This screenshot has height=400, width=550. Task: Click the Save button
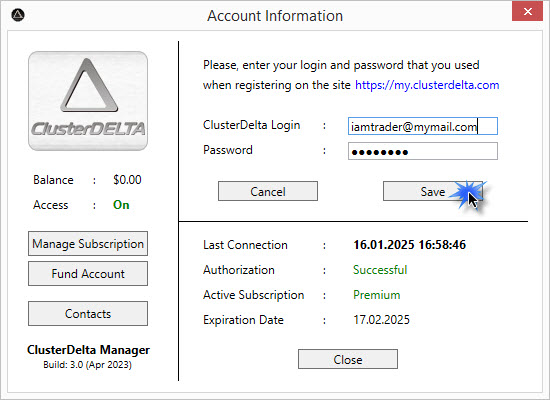point(433,191)
